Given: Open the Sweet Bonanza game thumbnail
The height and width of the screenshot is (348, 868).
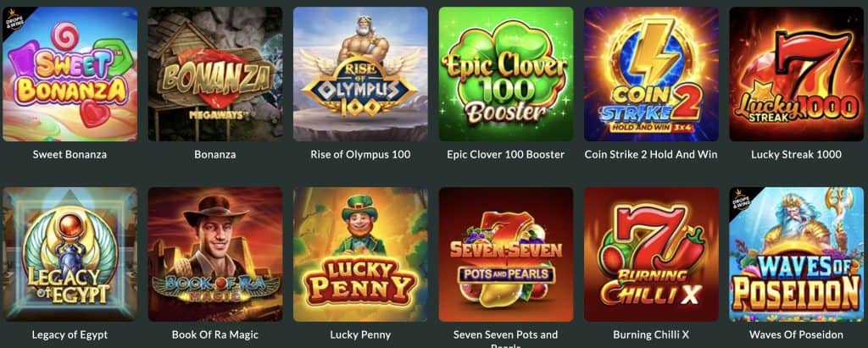Looking at the screenshot, I should (70, 75).
